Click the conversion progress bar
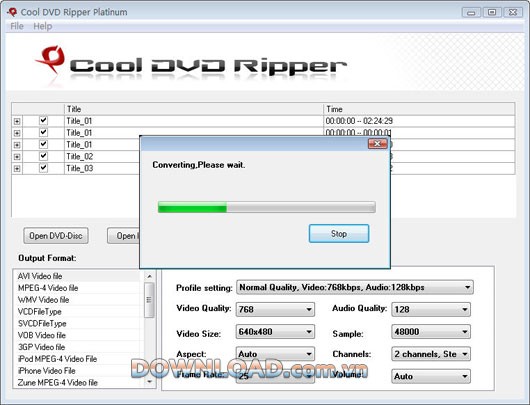Screen dimensions: 530x405 266,207
